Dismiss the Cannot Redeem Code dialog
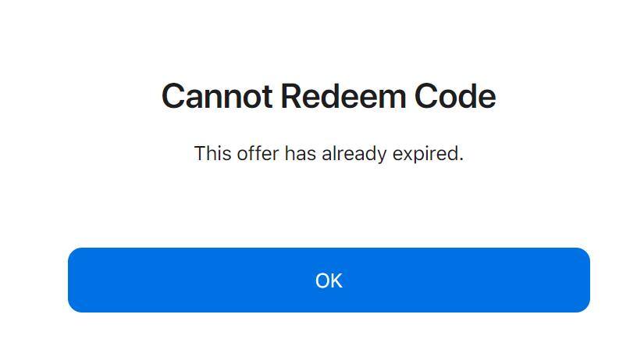 click(329, 280)
